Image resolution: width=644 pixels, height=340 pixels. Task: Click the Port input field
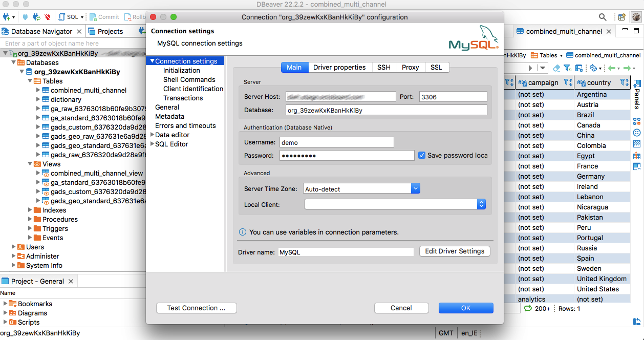[453, 97]
